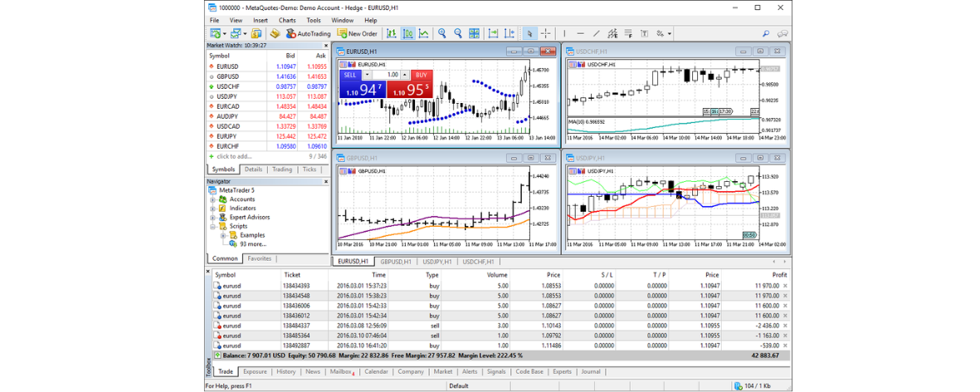Switch to Ticks tab in Market Watch
Screen dimensions: 980x392
(x=310, y=169)
